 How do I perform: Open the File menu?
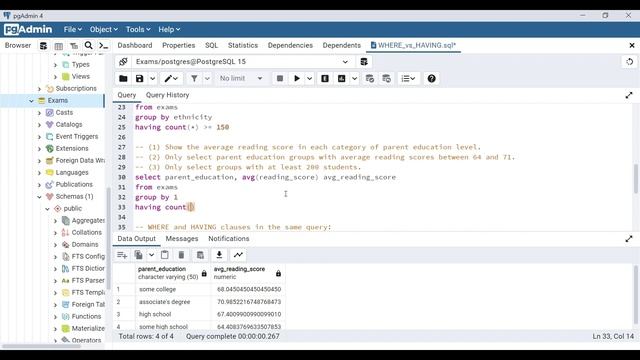tap(73, 29)
